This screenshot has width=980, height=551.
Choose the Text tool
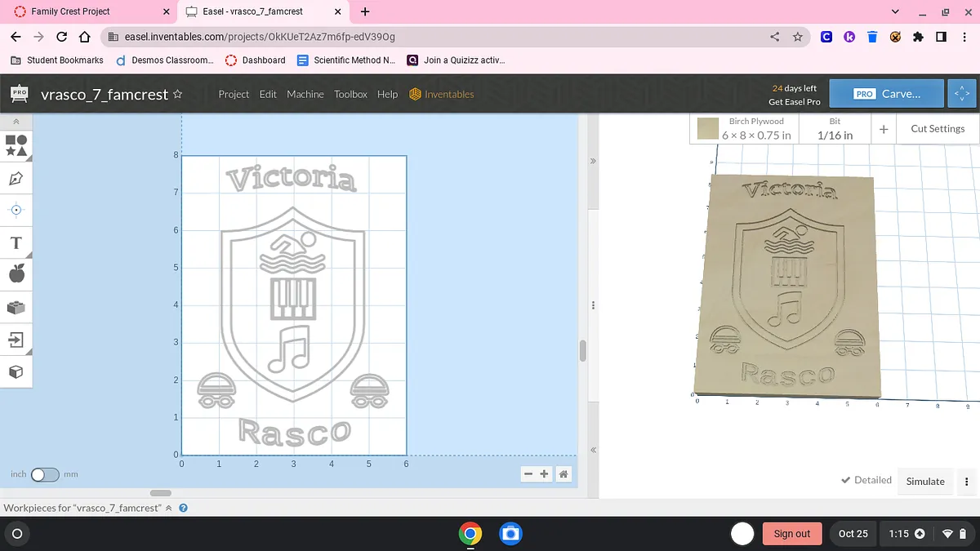[16, 243]
